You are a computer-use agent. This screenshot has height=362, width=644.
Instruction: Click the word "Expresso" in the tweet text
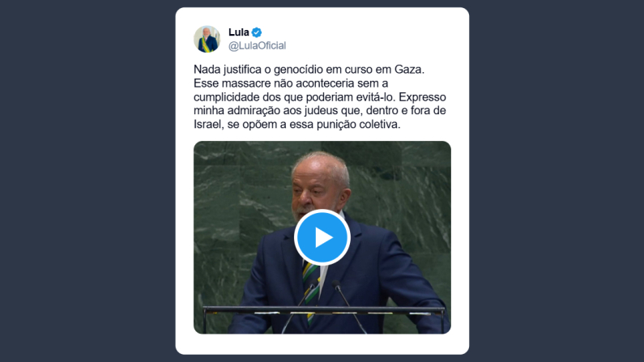(422, 97)
